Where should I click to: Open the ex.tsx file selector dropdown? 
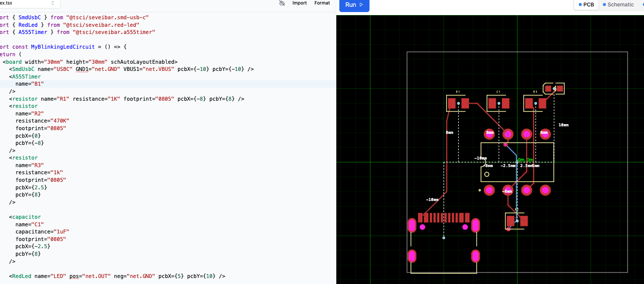pos(52,3)
